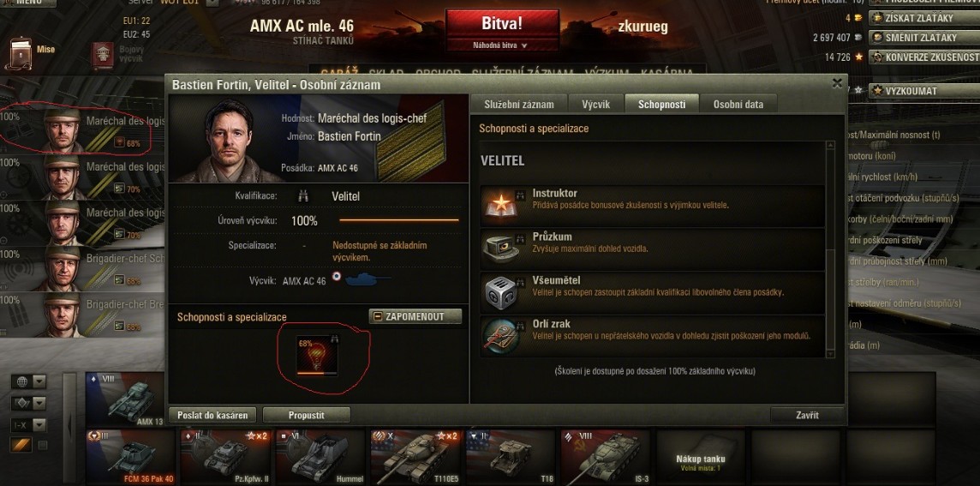Click the Zapomenout button
The width and height of the screenshot is (980, 486).
[x=415, y=316]
